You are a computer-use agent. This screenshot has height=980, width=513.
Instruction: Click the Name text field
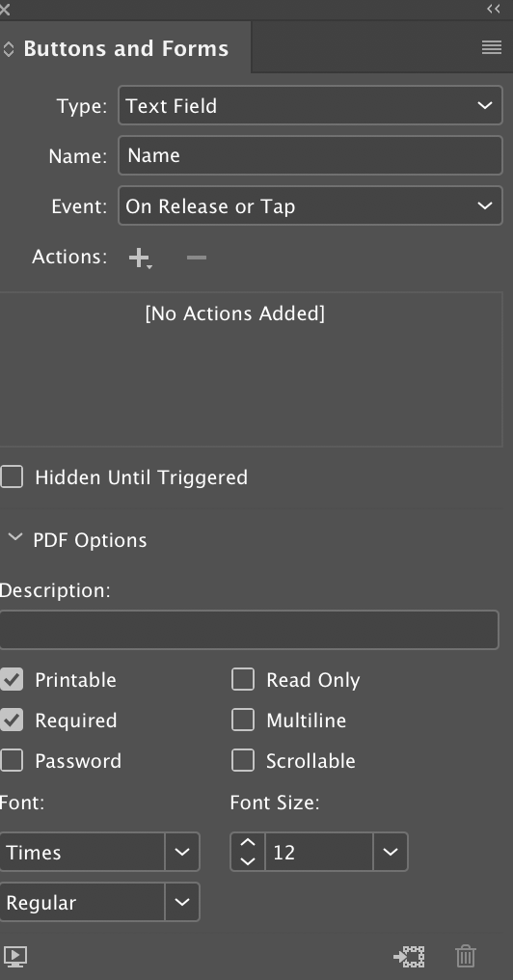click(310, 155)
